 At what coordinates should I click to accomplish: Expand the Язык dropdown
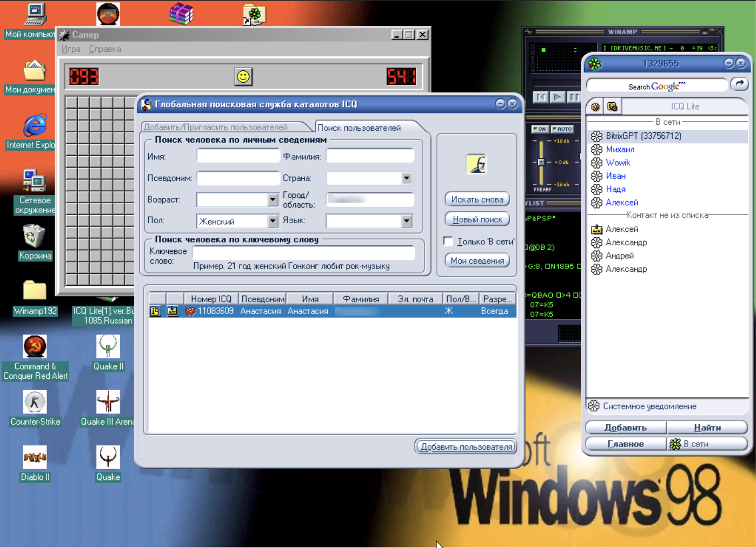[x=407, y=220]
